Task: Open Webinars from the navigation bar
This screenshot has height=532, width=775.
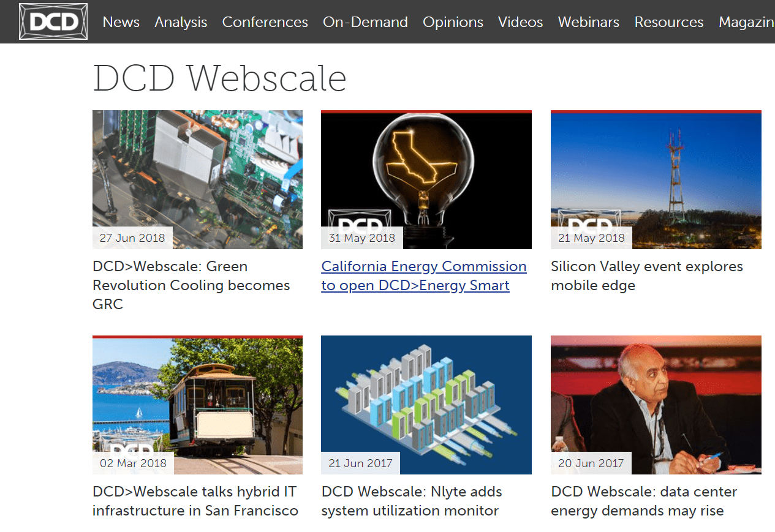Action: pyautogui.click(x=588, y=22)
